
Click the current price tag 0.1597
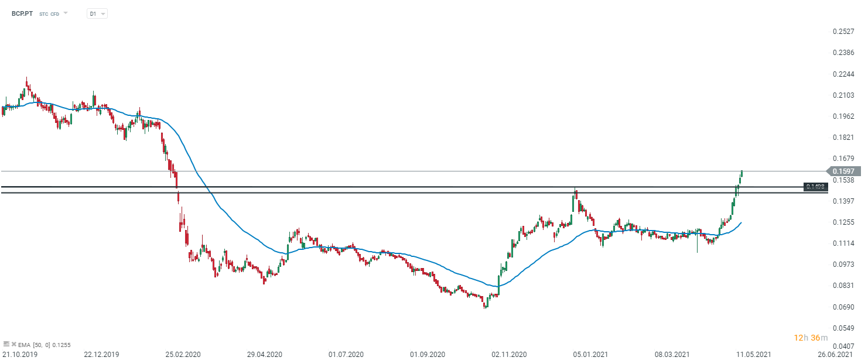tap(845, 171)
